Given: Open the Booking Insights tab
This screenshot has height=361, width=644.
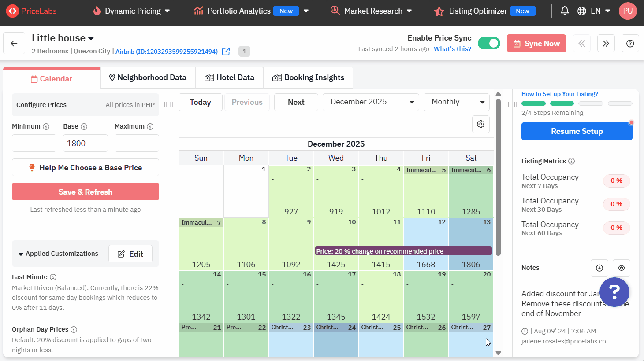Looking at the screenshot, I should (x=308, y=78).
